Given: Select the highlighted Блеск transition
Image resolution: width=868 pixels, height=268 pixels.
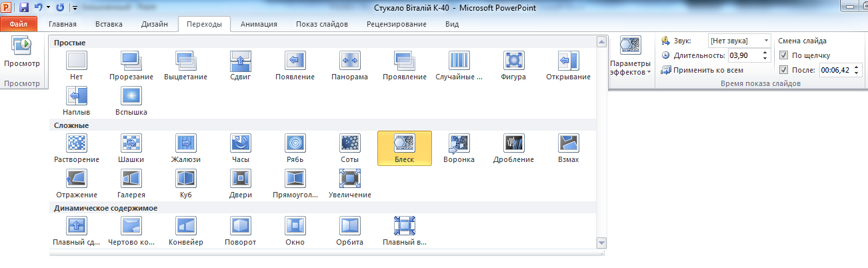Looking at the screenshot, I should click(x=404, y=148).
